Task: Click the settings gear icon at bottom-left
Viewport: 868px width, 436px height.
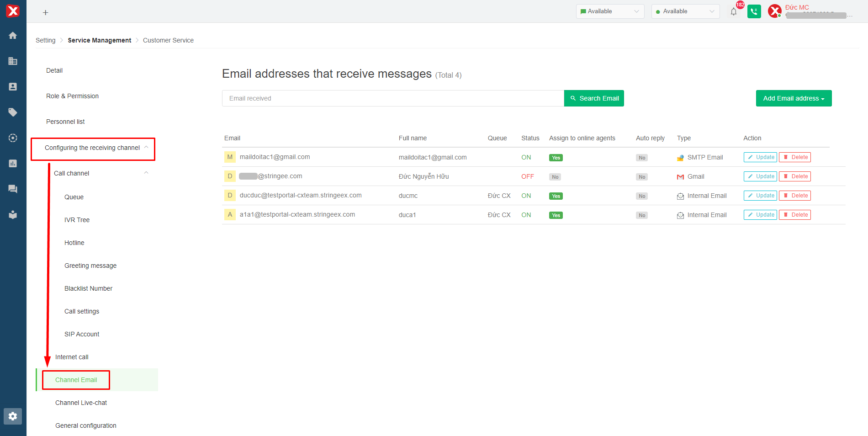Action: pos(13,416)
